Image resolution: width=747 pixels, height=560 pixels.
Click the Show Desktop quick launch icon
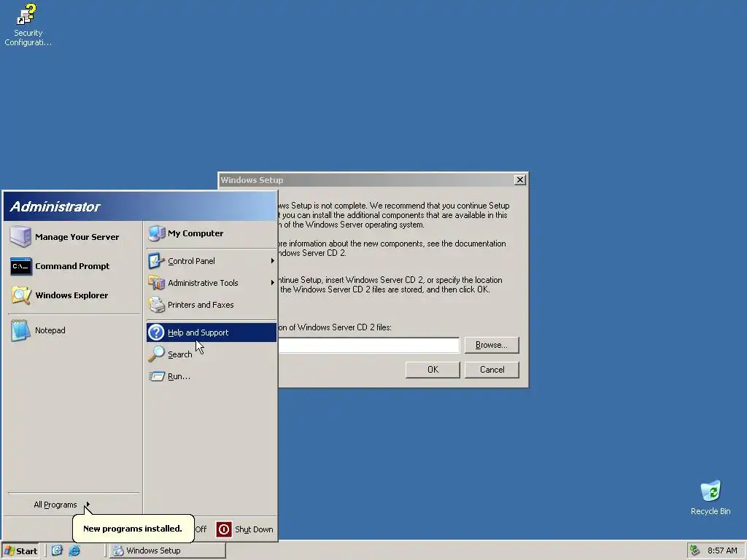pos(57,551)
